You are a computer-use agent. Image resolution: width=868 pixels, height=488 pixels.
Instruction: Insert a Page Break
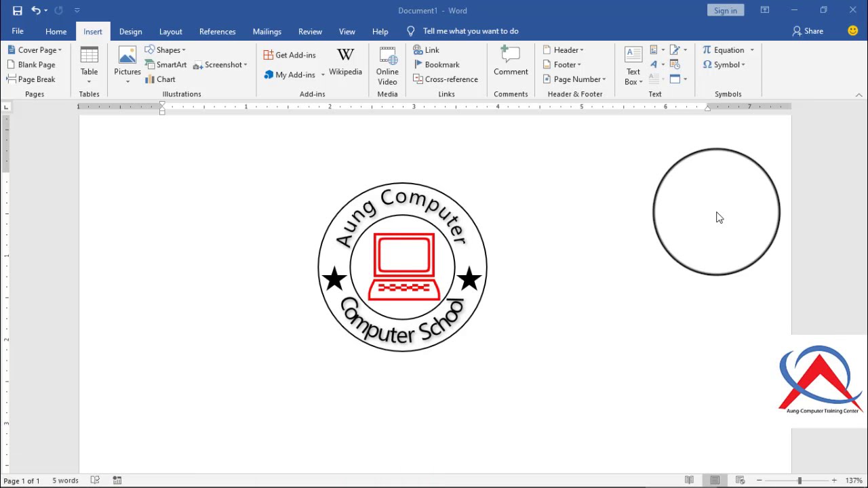coord(31,79)
